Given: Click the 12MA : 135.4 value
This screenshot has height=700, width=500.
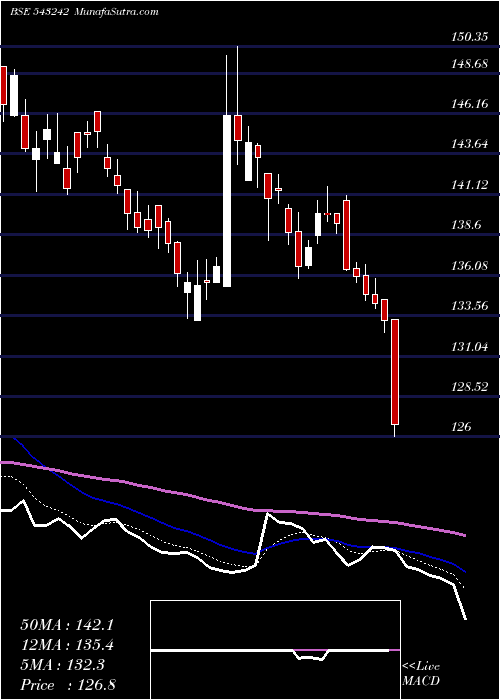Looking at the screenshot, I should point(67,645).
